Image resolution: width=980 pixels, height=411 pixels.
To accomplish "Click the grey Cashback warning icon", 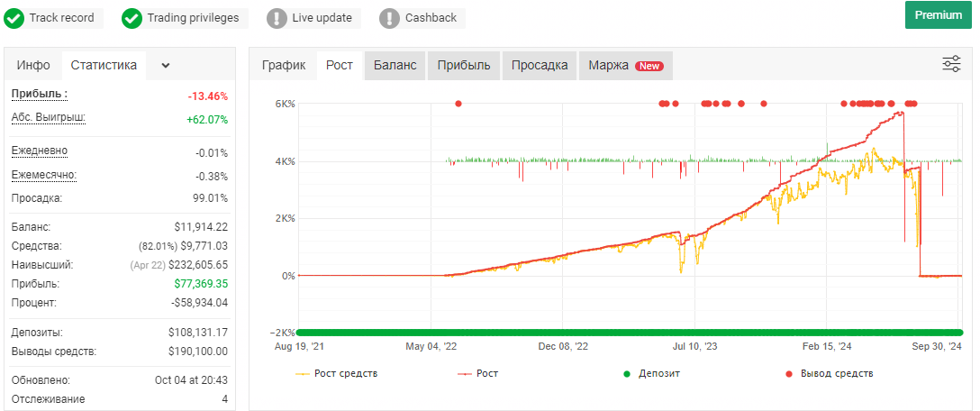I will 389,18.
